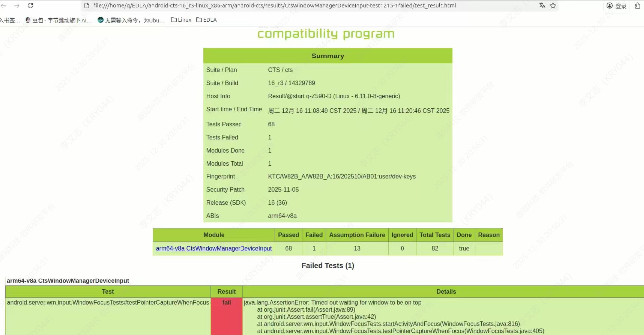Select the Failed Tests (1) heading
Viewport: 644px width, 335px height.
[x=328, y=266]
